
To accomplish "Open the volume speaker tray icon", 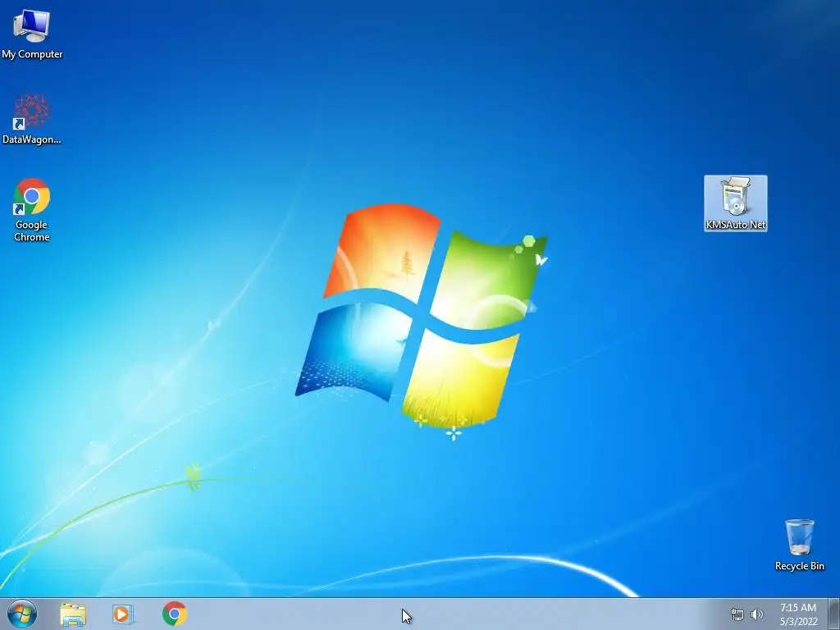I will (x=756, y=614).
